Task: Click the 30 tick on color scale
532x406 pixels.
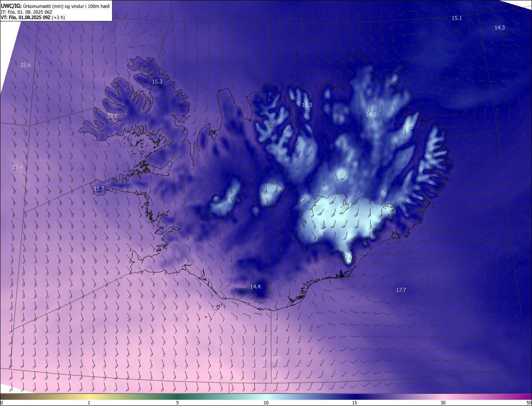Action: [443, 403]
